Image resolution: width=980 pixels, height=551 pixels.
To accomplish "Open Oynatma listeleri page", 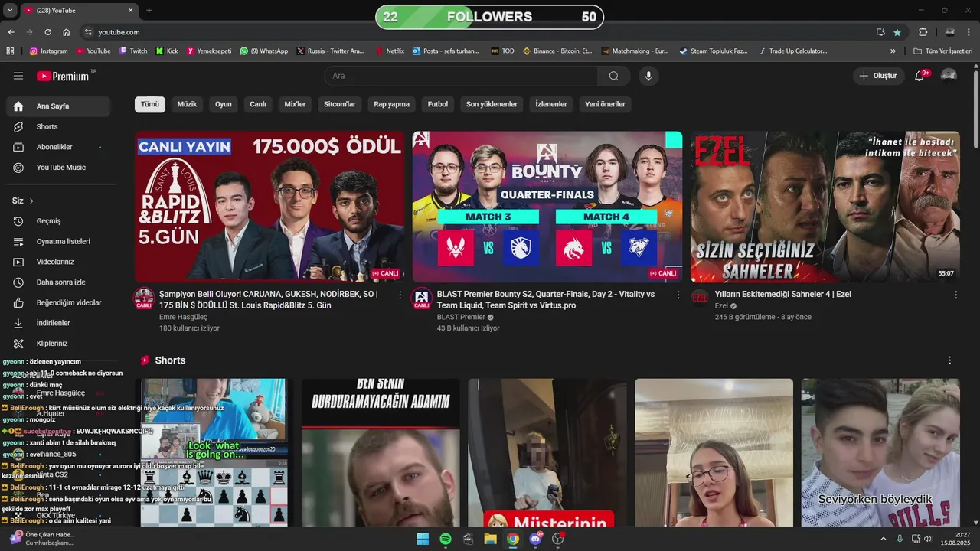I will [x=58, y=241].
